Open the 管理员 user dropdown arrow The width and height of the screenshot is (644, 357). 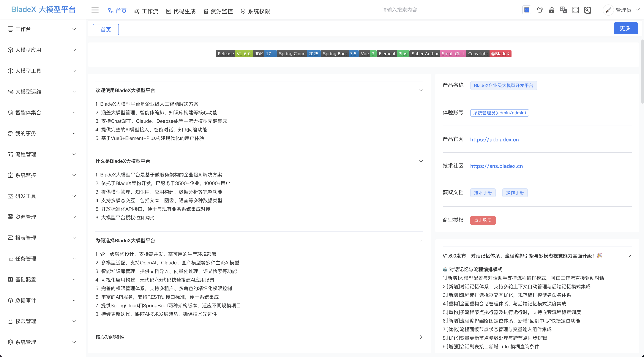click(637, 10)
